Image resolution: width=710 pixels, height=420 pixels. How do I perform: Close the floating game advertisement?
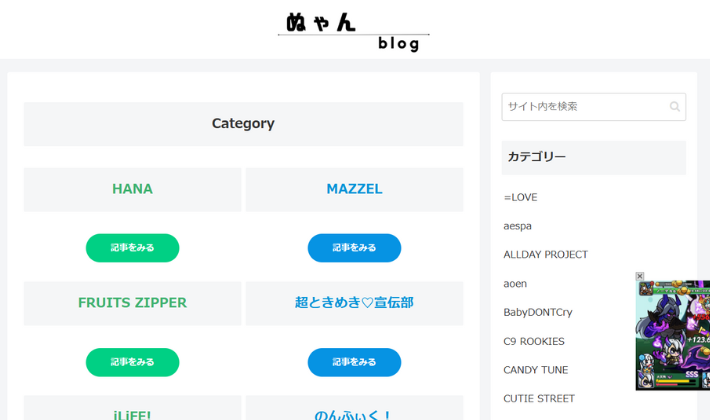pyautogui.click(x=640, y=276)
